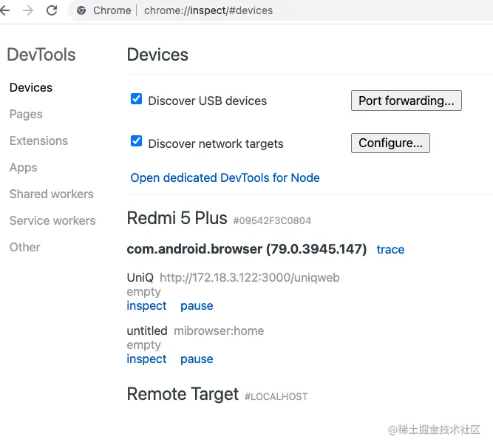Click the mibrowser:home URL text
Viewport: 493px width, 448px height.
[219, 330]
